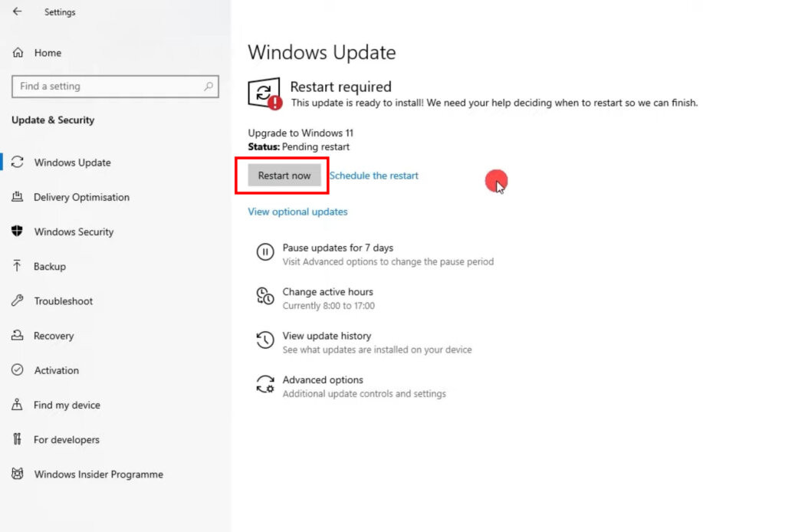Open View update history
785x532 pixels.
pos(327,336)
